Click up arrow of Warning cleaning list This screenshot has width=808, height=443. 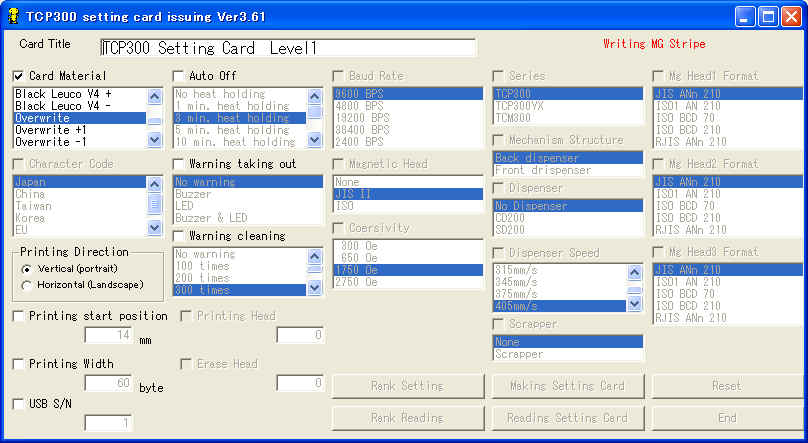(314, 255)
